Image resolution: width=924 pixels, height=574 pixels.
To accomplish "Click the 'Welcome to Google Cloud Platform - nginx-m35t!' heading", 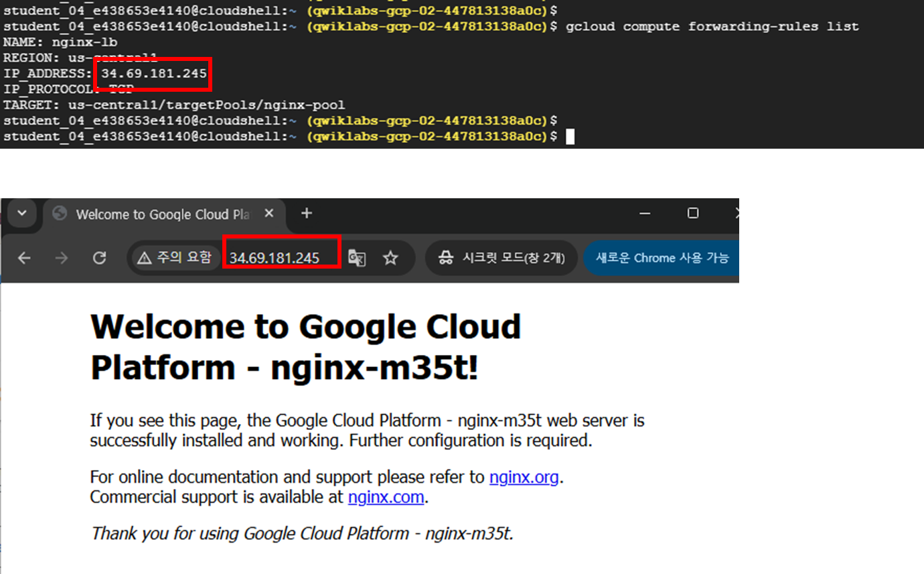I will (305, 347).
